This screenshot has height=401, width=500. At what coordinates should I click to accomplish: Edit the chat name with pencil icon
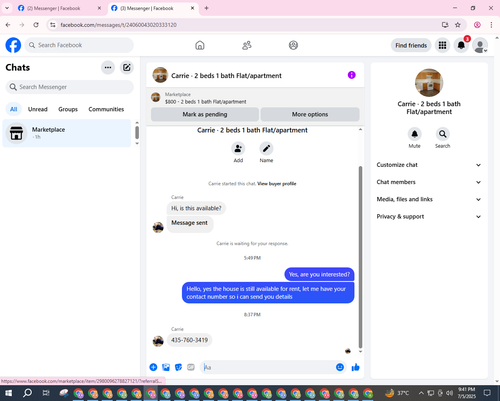tap(266, 148)
